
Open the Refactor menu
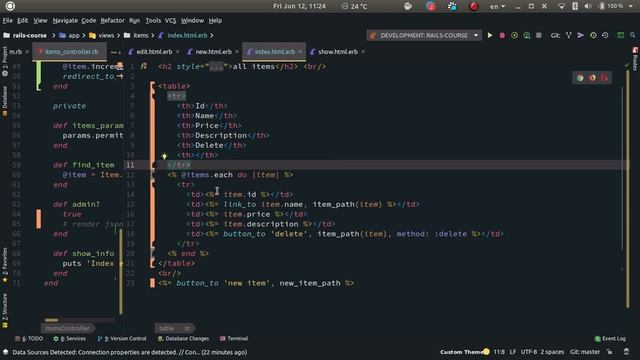coord(112,20)
